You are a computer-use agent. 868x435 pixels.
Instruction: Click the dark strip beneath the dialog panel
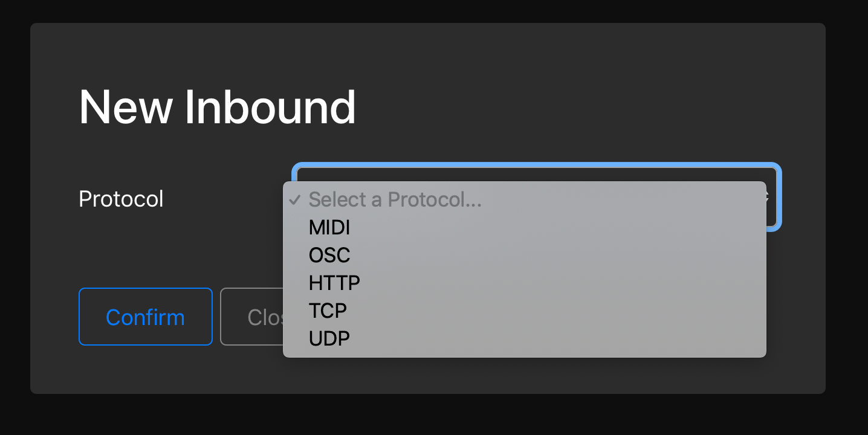point(423,416)
